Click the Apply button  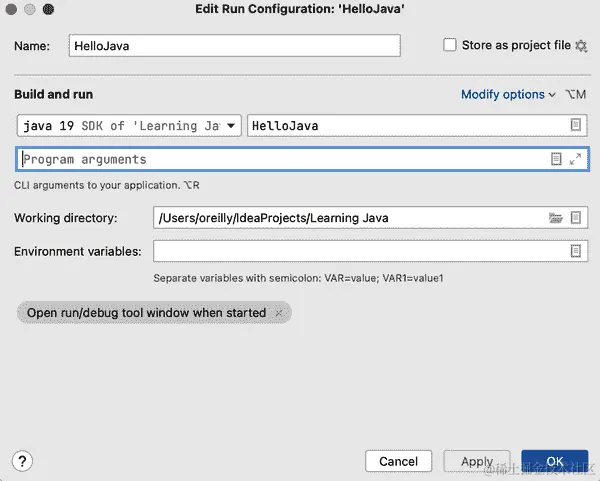pyautogui.click(x=477, y=461)
